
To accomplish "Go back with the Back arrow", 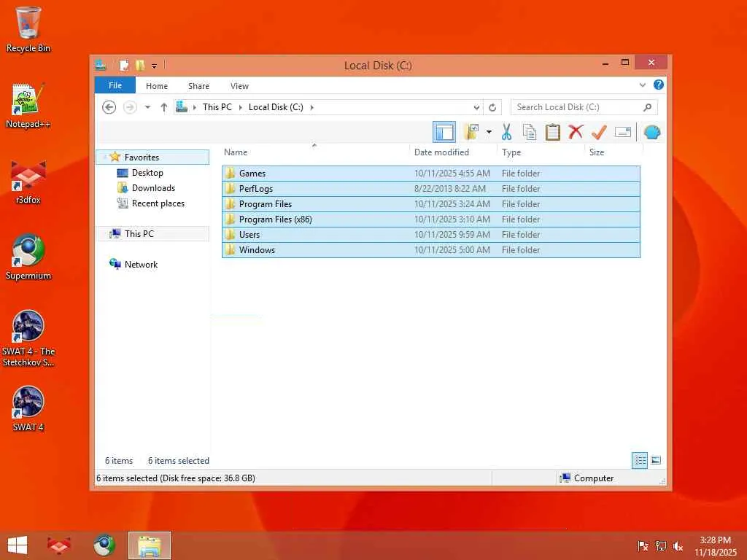I will pyautogui.click(x=109, y=107).
